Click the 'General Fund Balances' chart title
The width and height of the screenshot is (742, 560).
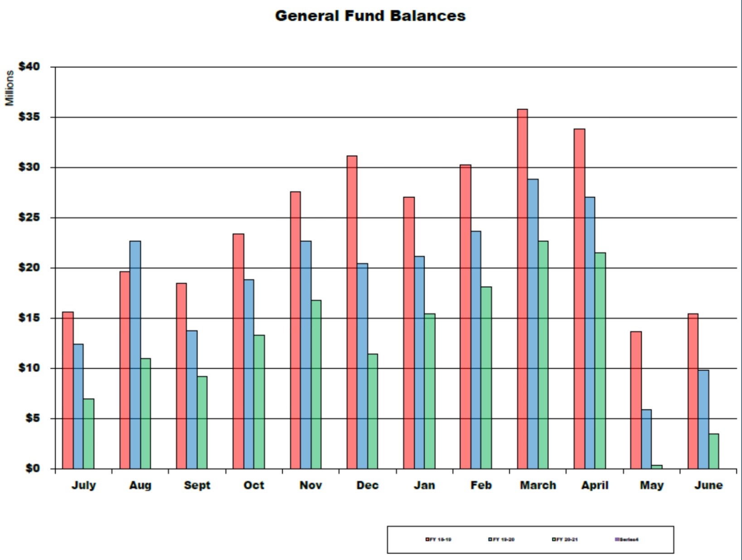[370, 16]
